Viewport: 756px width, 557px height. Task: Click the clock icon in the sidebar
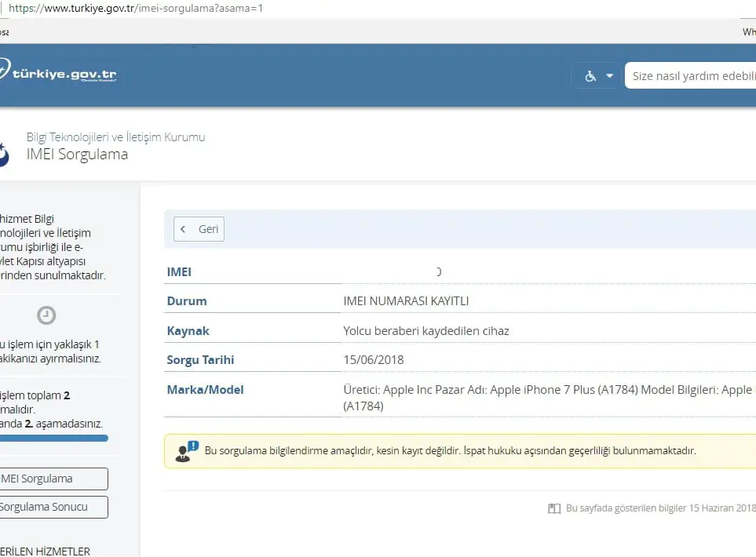46,315
